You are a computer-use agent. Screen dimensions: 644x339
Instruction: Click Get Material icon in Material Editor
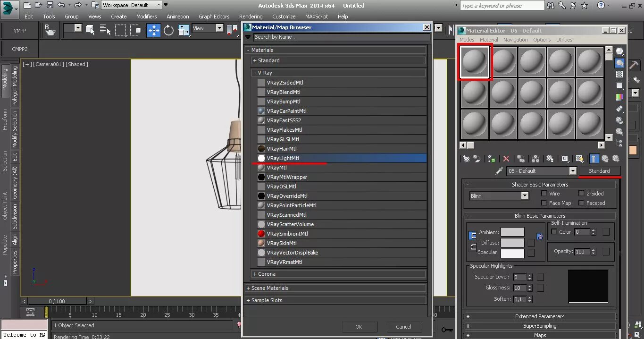click(x=466, y=159)
